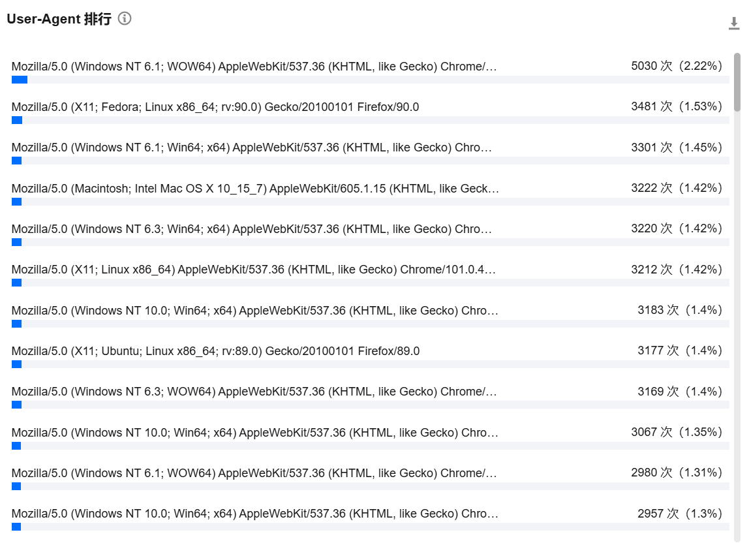The width and height of the screenshot is (749, 560).
Task: Click the progress bar under the Macintosh entry
Action: (17, 202)
